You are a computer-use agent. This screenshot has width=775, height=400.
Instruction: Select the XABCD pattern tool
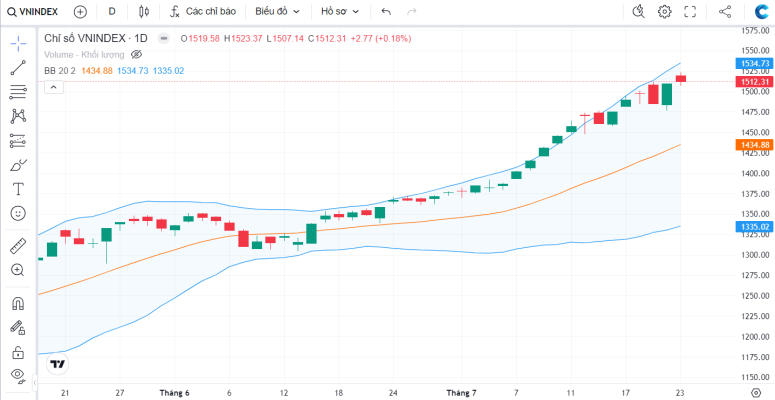coord(18,116)
